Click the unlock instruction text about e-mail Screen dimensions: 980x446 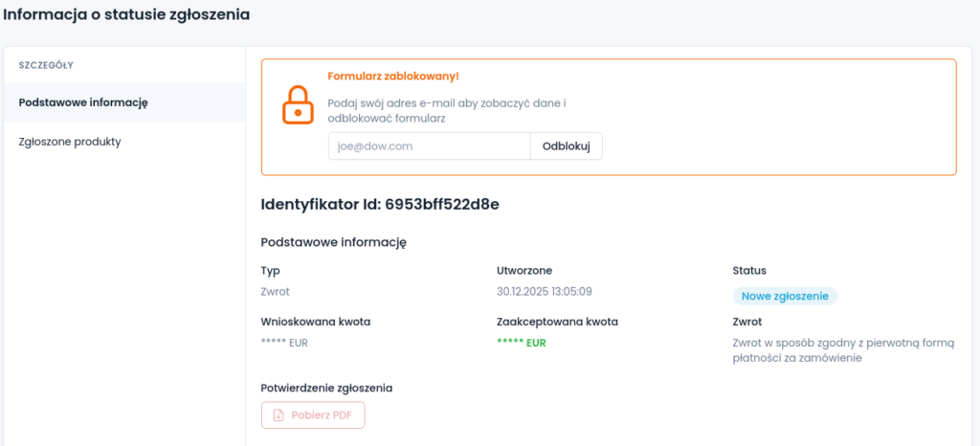click(447, 110)
